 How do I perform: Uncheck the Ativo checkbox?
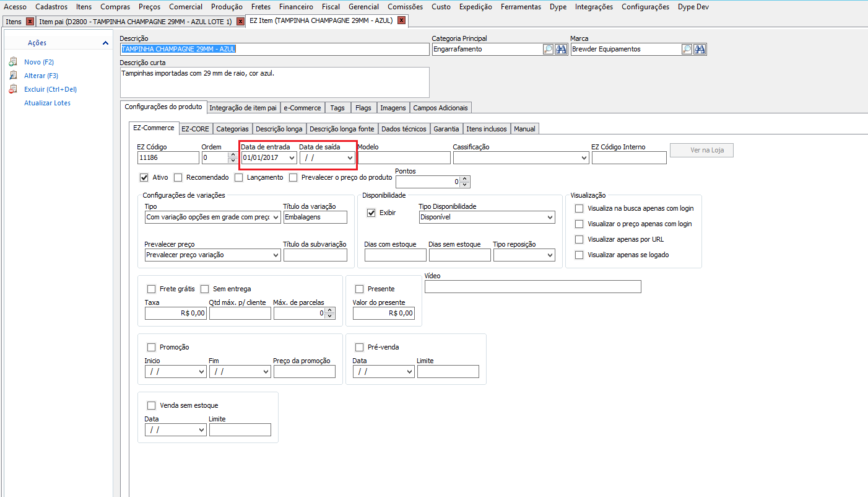[144, 178]
